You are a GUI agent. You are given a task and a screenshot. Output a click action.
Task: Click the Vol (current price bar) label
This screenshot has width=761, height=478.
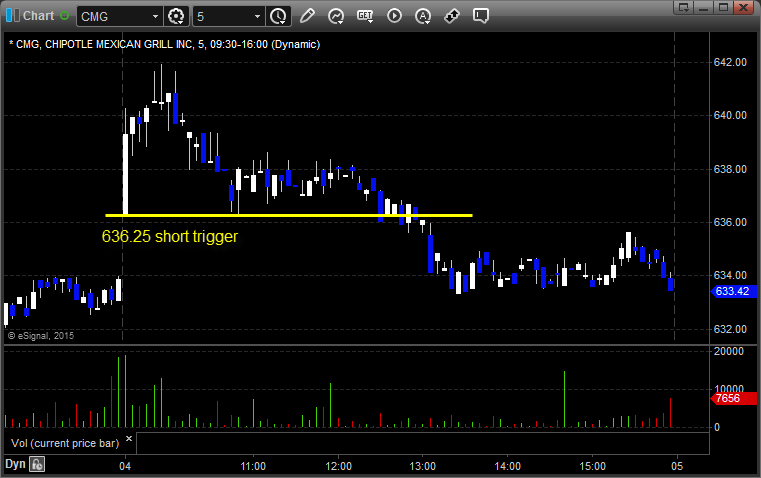point(65,443)
